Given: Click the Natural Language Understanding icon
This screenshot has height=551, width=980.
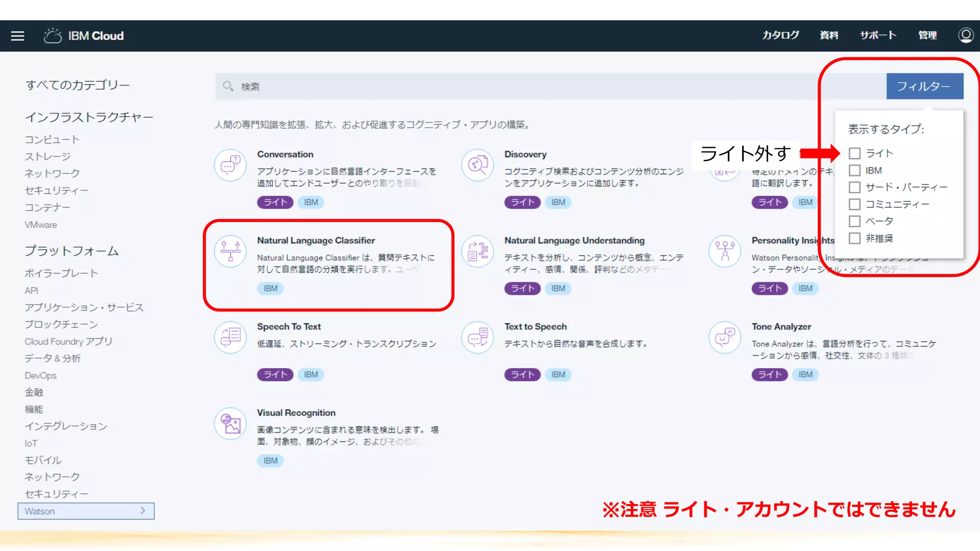Looking at the screenshot, I should (x=478, y=251).
